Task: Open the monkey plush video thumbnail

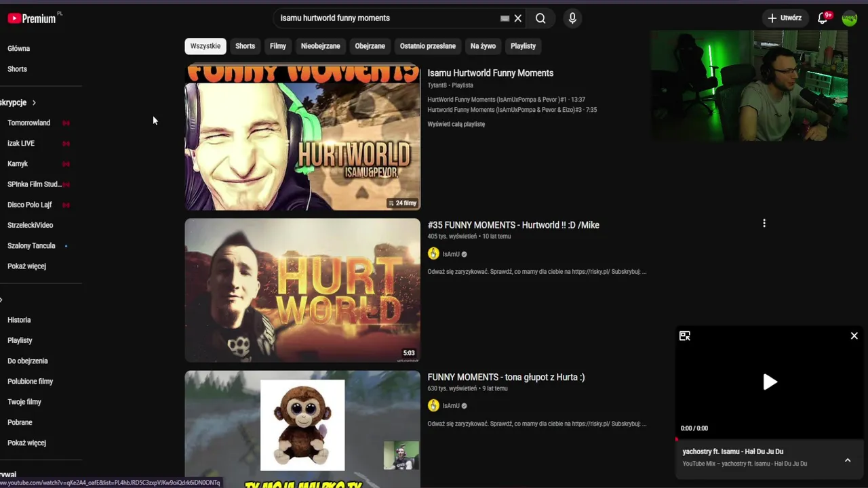Action: (302, 429)
